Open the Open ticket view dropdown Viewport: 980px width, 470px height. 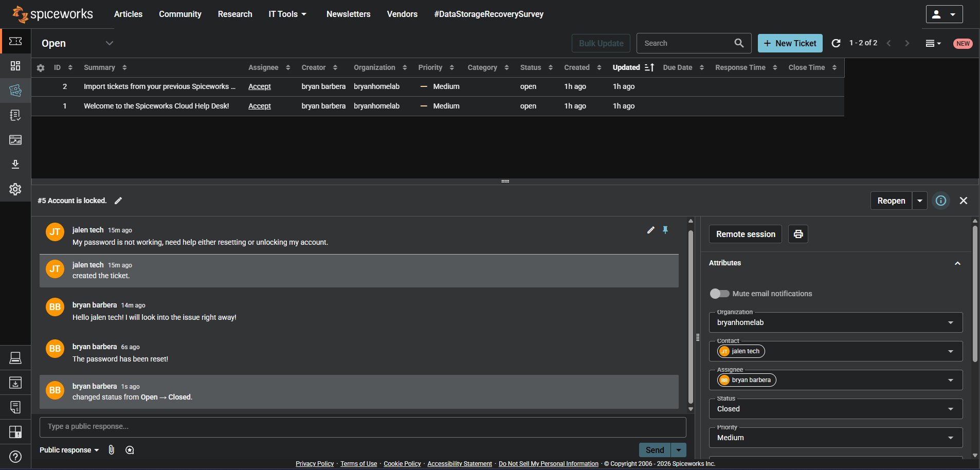pyautogui.click(x=77, y=43)
